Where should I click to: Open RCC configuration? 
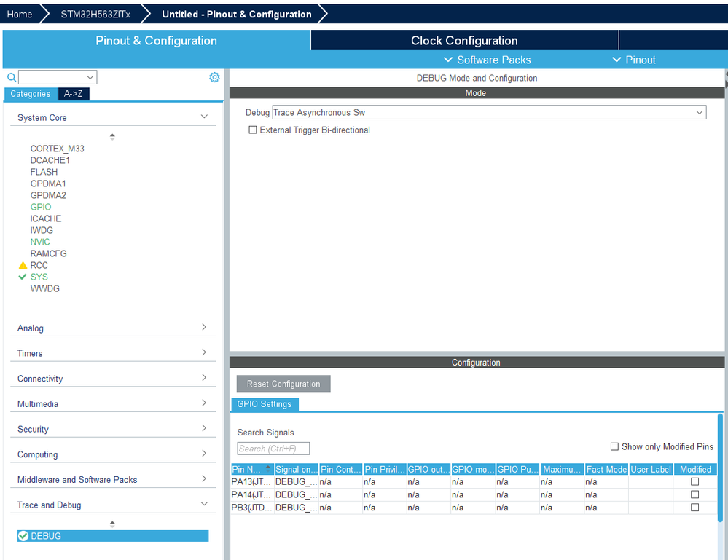click(39, 265)
